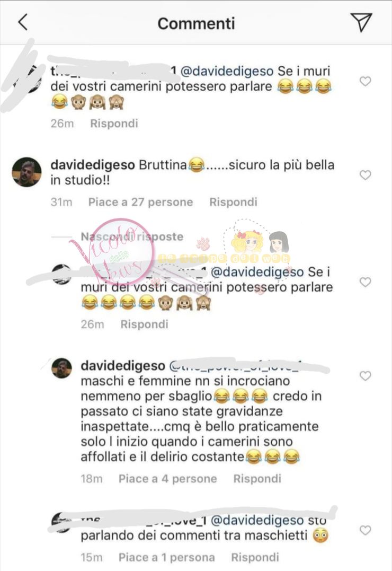Reply to the 18m gravidanze comment
Image resolution: width=392 pixels, height=571 pixels.
pos(257,479)
